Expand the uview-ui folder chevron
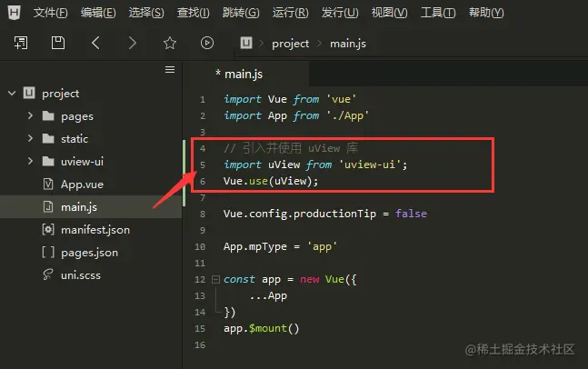 point(30,161)
